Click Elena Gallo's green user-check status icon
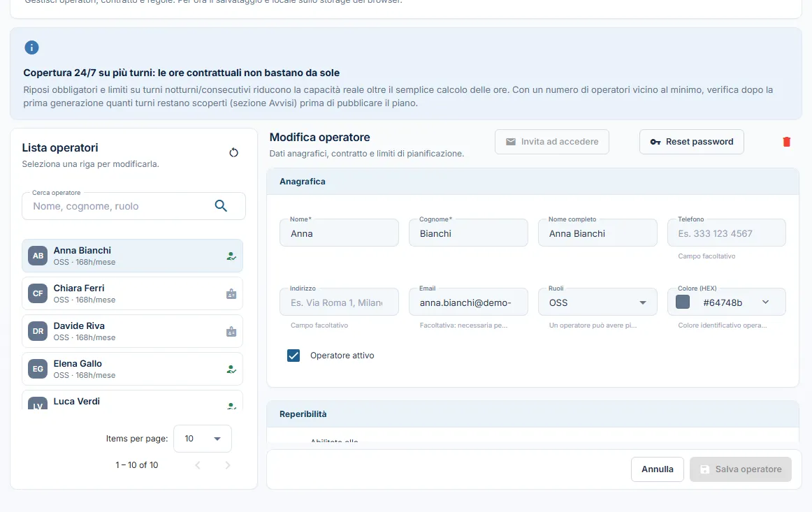The height and width of the screenshot is (512, 812). tap(231, 370)
